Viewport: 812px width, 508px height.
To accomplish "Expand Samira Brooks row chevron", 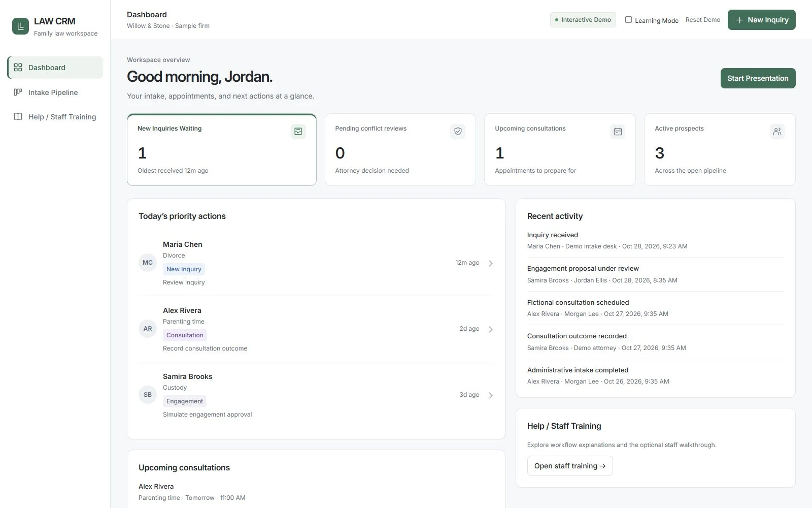I will 491,395.
